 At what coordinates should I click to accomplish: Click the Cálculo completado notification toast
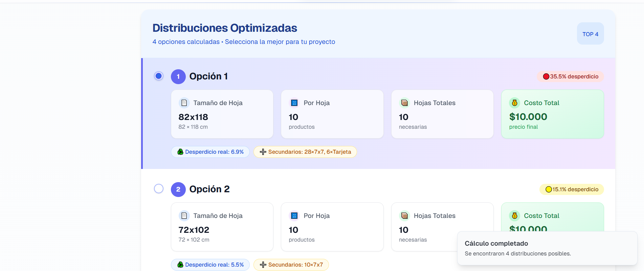(547, 248)
